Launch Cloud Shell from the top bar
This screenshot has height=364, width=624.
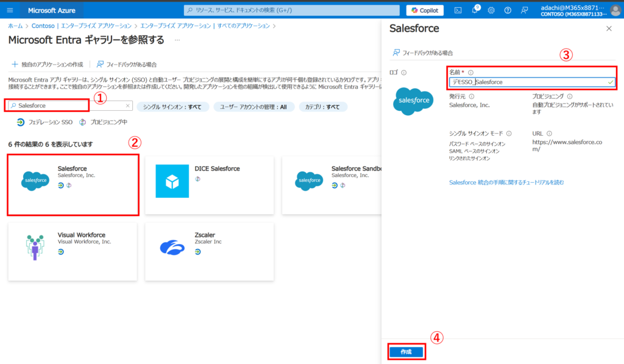coord(458,10)
